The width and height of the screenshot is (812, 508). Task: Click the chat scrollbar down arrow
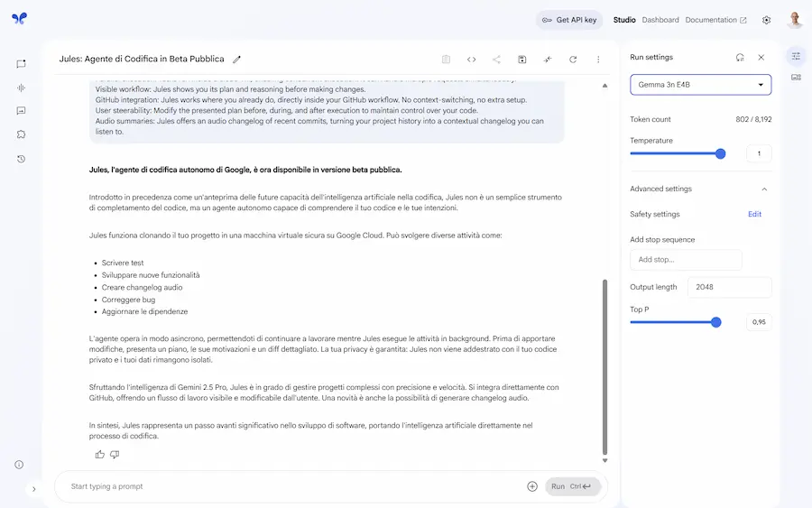[604, 460]
